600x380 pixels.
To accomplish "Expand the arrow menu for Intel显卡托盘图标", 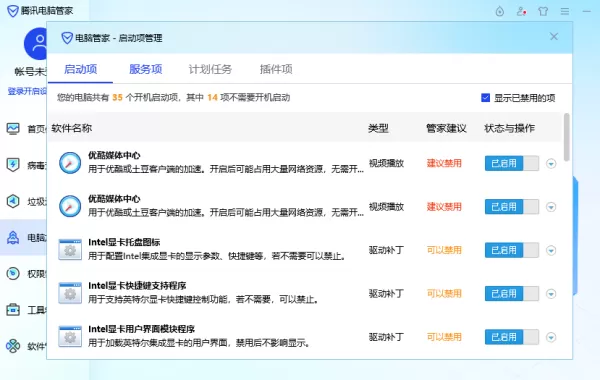I will click(551, 250).
